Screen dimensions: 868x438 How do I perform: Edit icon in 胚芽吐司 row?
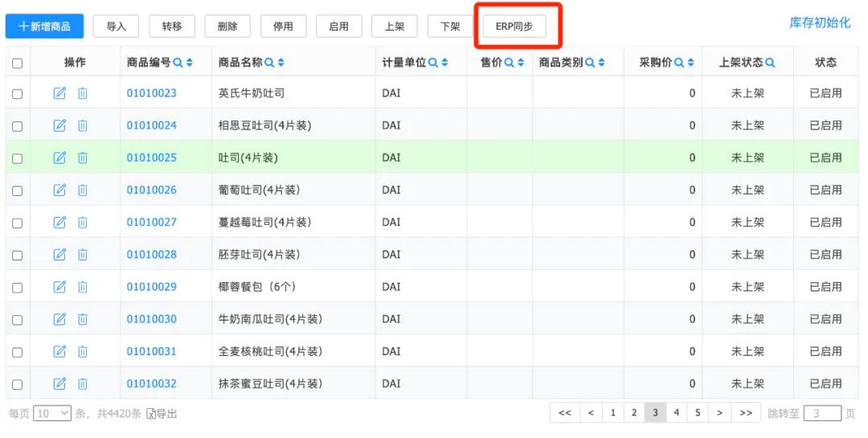click(59, 254)
